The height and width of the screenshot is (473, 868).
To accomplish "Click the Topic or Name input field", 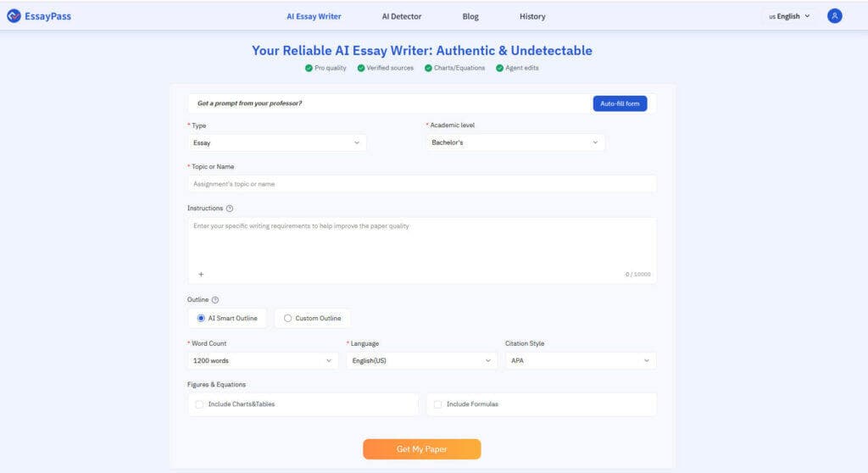I will pos(421,184).
